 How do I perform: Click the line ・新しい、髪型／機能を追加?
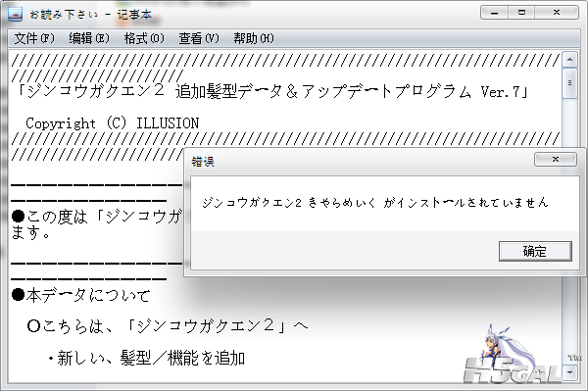coord(147,359)
